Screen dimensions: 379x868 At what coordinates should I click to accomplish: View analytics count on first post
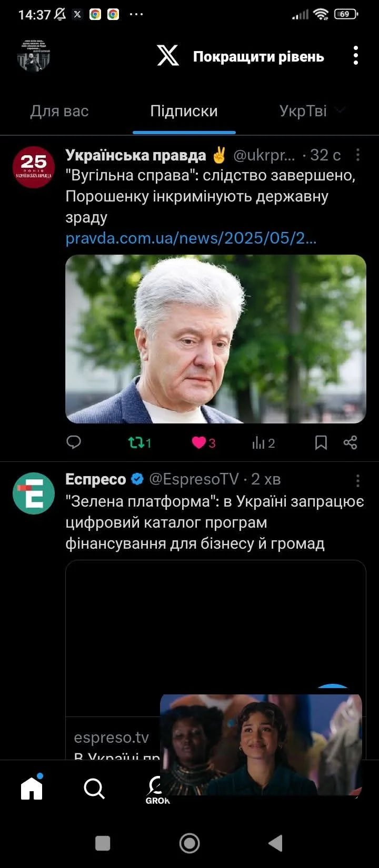(263, 443)
